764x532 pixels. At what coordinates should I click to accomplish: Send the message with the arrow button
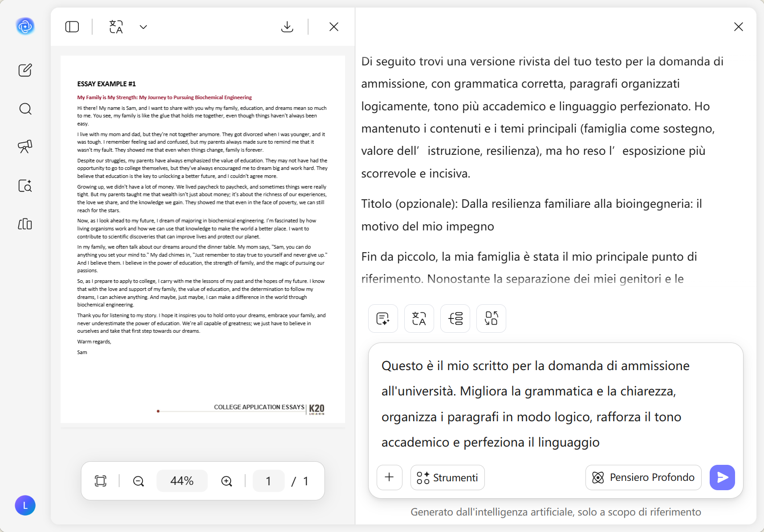[722, 477]
